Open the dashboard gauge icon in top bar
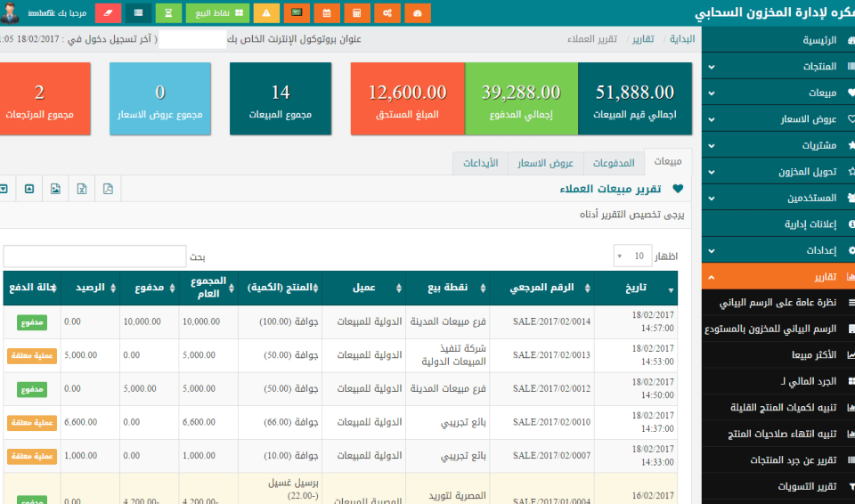This screenshot has height=504, width=855. (x=417, y=13)
